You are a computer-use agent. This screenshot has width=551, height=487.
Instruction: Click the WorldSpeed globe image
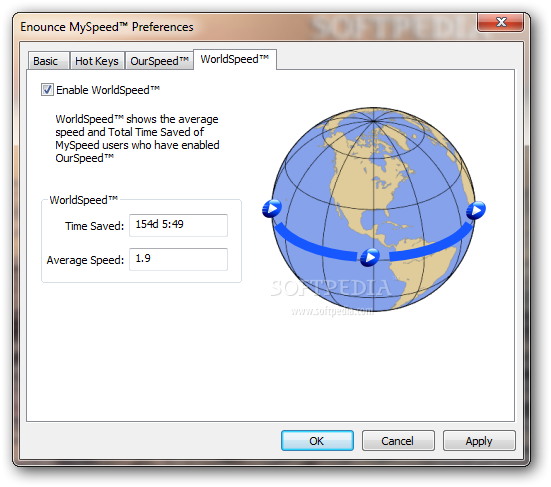click(x=374, y=209)
